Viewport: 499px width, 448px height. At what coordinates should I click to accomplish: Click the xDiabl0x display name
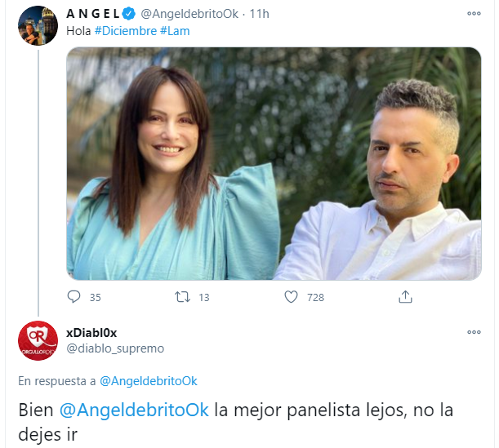point(91,333)
